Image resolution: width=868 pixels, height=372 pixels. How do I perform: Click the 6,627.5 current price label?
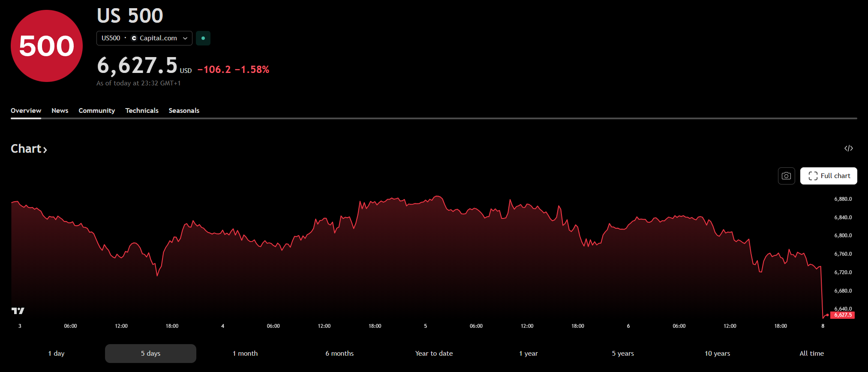click(x=842, y=315)
